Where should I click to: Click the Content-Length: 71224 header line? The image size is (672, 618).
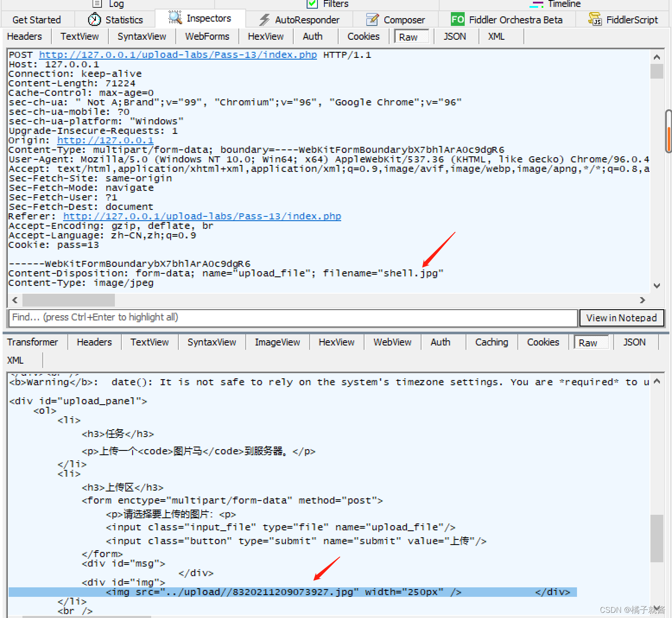pos(72,83)
